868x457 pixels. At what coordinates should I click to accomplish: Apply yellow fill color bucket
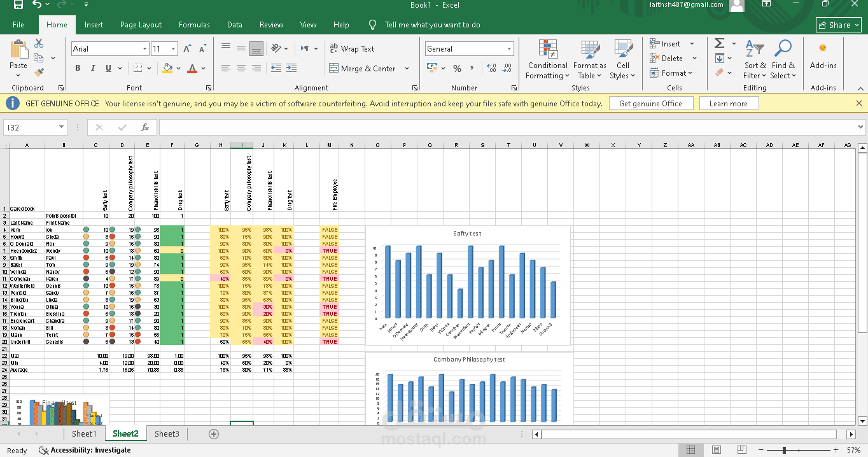(x=167, y=68)
